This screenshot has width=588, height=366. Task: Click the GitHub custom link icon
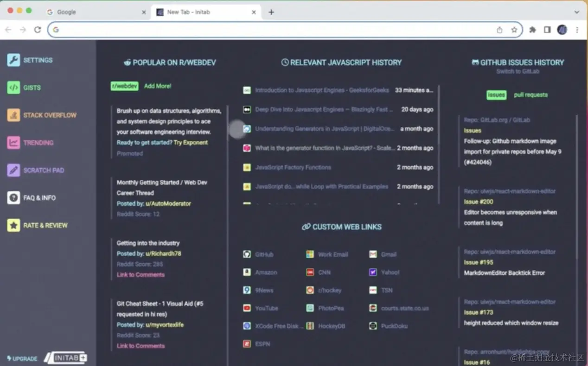click(x=247, y=254)
